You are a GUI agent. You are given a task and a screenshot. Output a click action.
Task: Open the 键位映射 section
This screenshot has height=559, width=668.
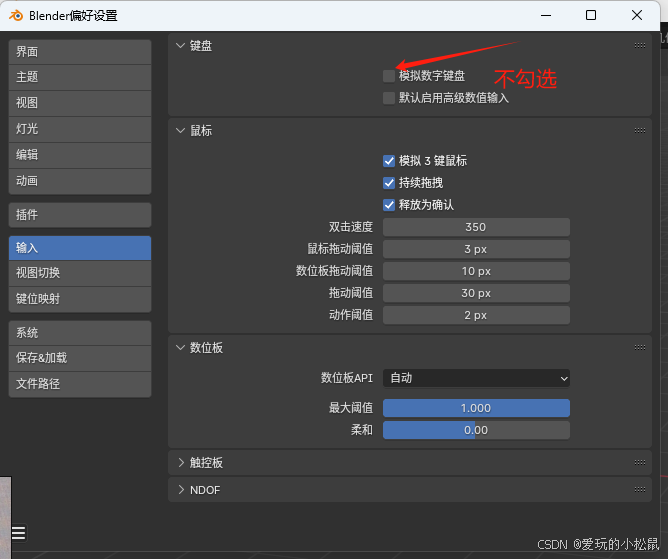[x=80, y=299]
